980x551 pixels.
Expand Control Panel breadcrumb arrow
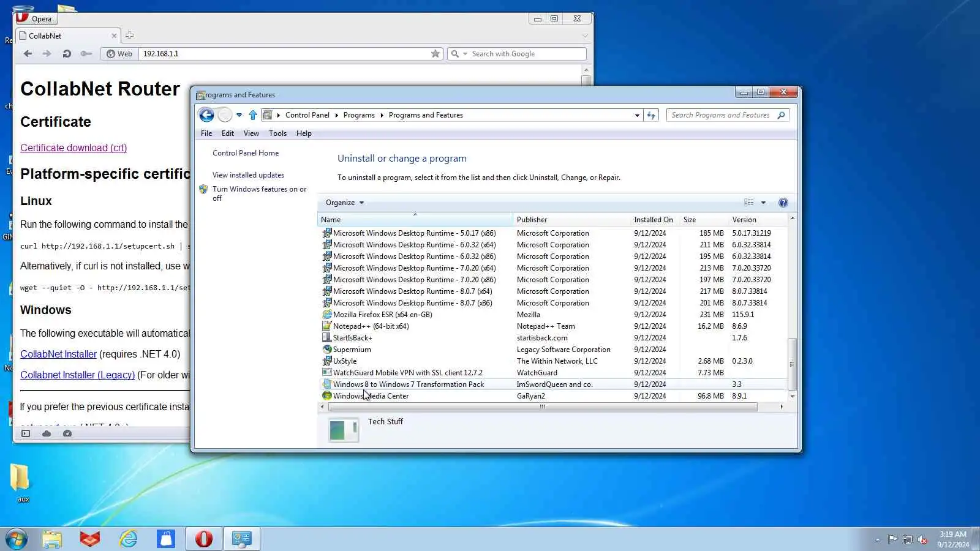click(336, 115)
